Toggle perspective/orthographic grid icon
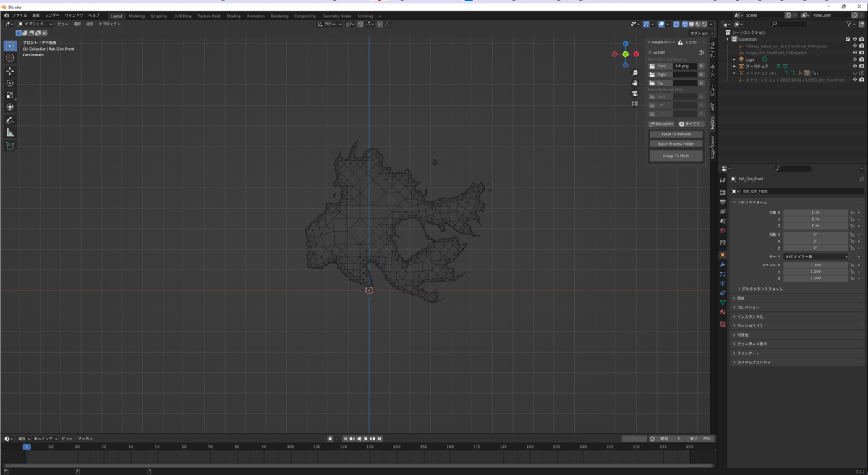This screenshot has height=475, width=868. 635,104
